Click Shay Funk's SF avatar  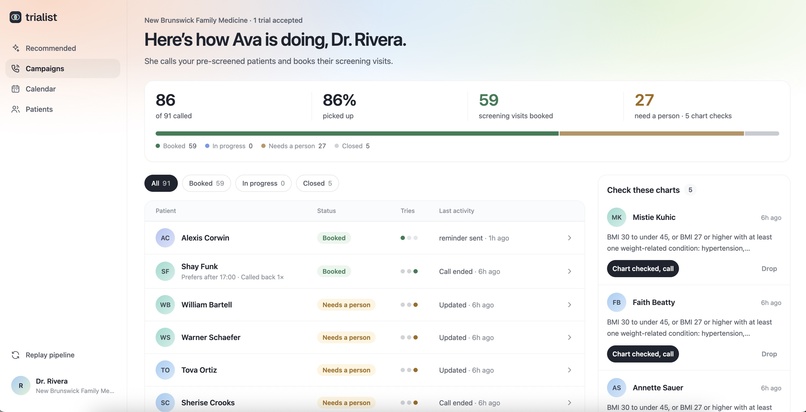[165, 271]
